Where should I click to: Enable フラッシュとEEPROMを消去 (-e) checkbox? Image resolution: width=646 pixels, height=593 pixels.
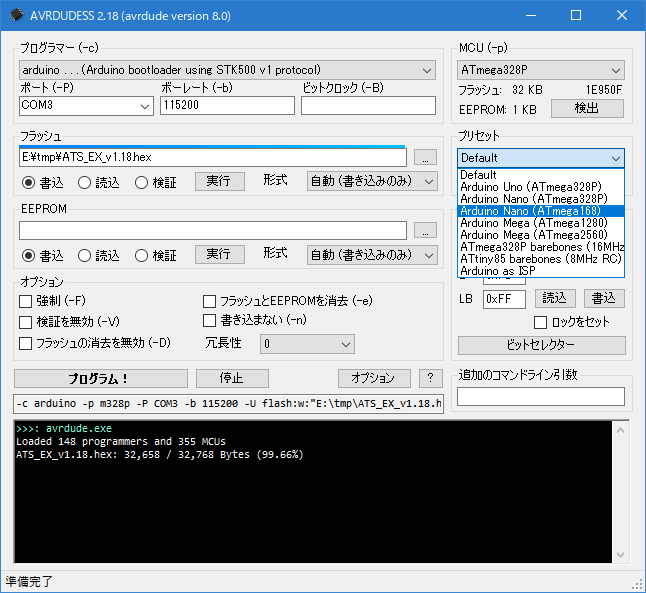209,301
